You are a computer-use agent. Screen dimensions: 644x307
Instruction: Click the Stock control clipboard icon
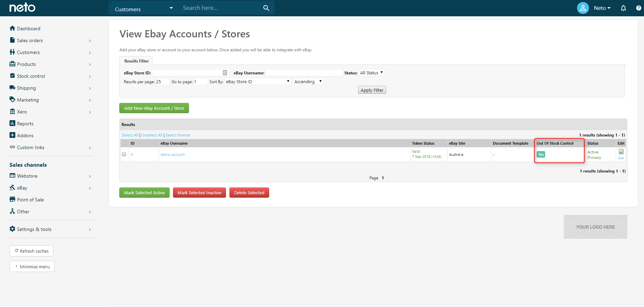pos(13,76)
